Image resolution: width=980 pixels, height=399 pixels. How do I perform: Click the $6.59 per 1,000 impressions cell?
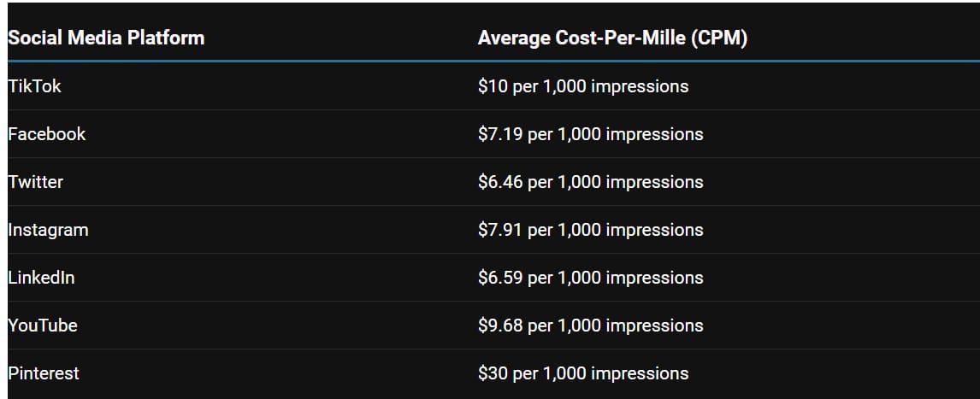point(591,278)
